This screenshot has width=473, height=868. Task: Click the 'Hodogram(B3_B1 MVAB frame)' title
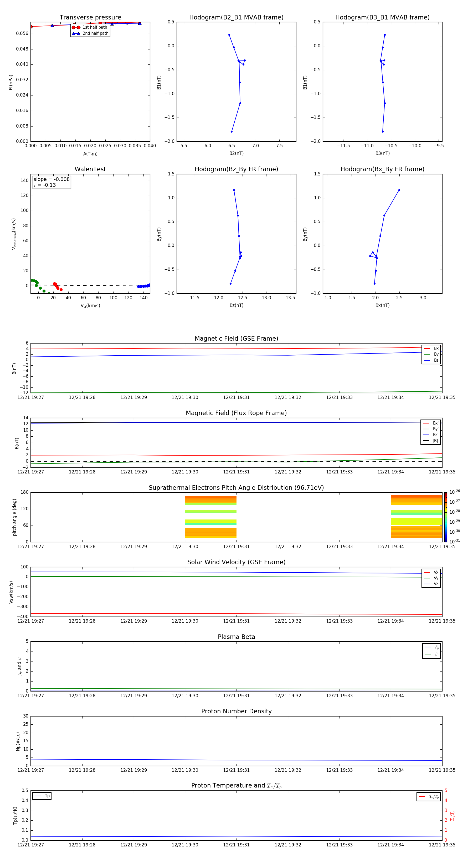pos(382,18)
